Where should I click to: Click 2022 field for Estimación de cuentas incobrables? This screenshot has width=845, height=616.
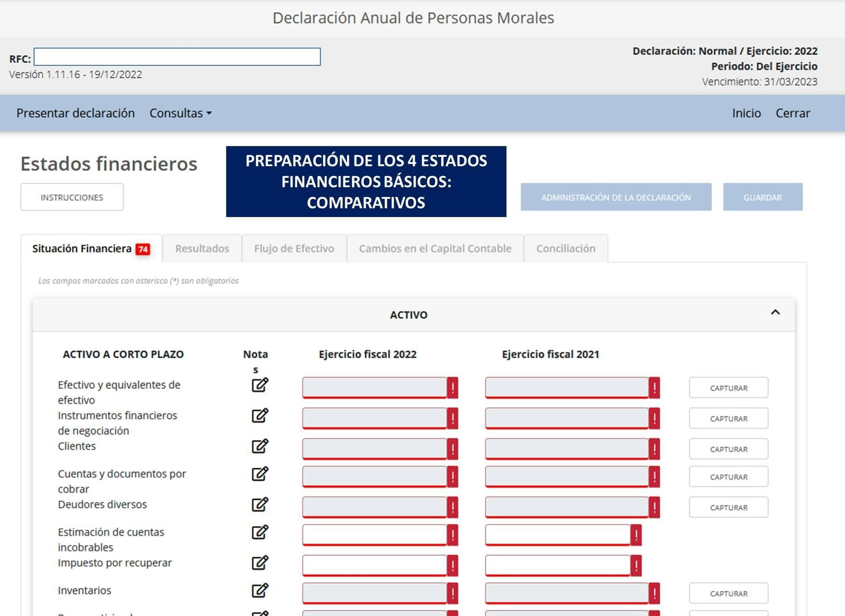pos(374,535)
